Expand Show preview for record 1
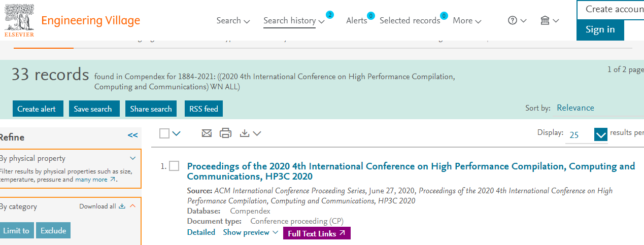The image size is (644, 245). (251, 232)
